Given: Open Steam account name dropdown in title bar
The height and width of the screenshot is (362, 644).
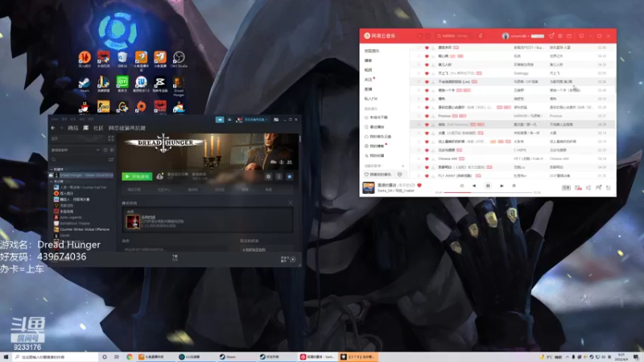Looking at the screenshot, I should [x=256, y=119].
